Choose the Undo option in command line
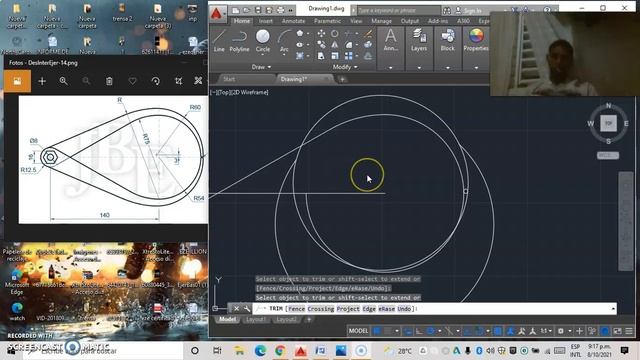 click(404, 309)
